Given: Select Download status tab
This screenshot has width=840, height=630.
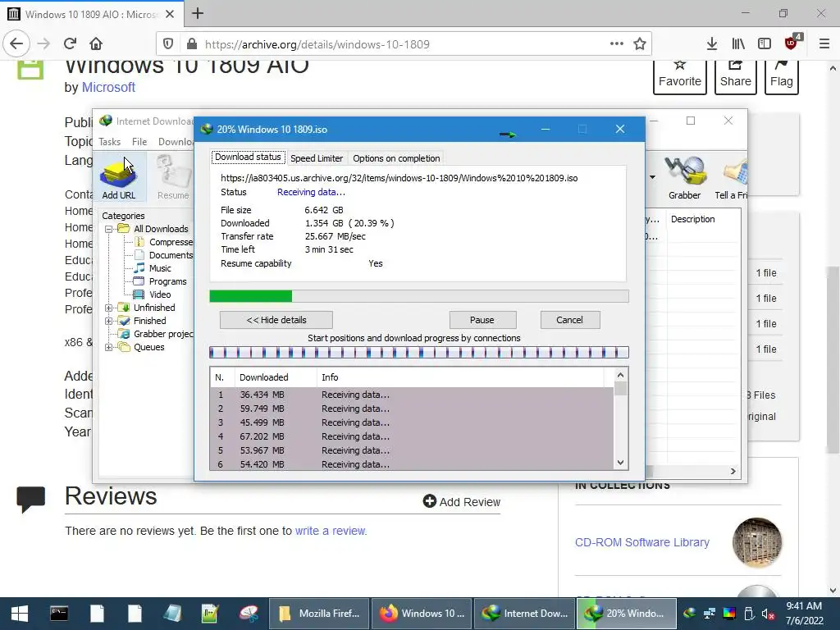Looking at the screenshot, I should (x=248, y=157).
